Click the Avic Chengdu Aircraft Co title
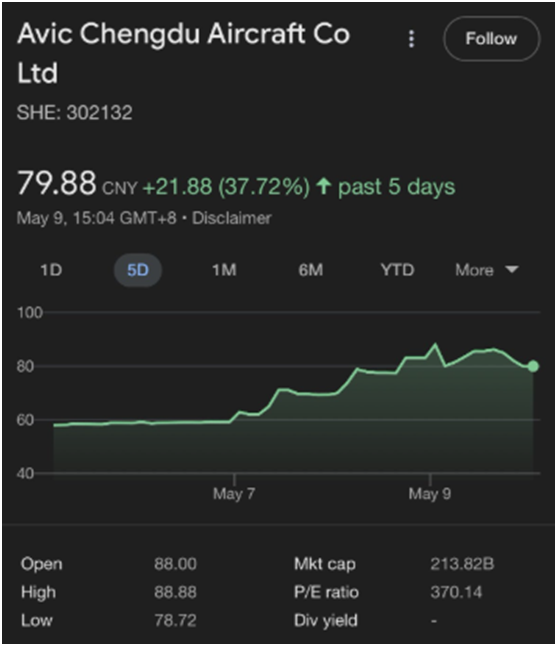Screen dimensions: 557x646 [x=184, y=53]
